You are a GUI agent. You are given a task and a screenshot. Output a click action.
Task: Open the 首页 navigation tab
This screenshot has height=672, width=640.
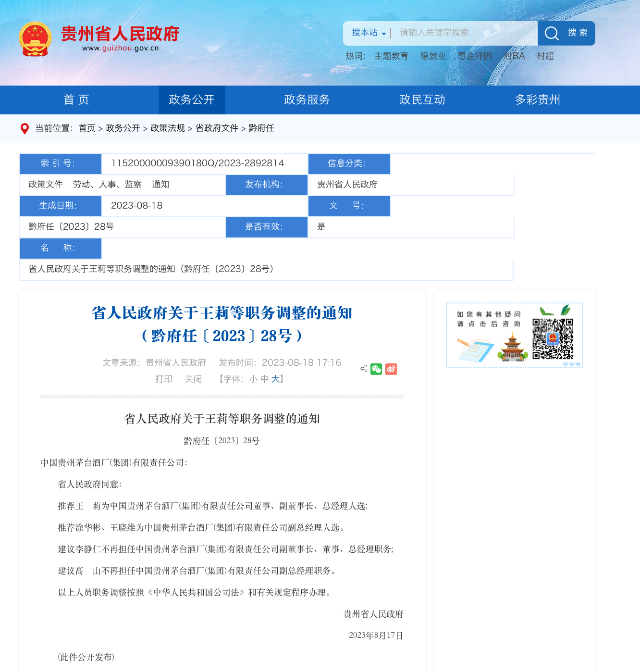pos(76,100)
